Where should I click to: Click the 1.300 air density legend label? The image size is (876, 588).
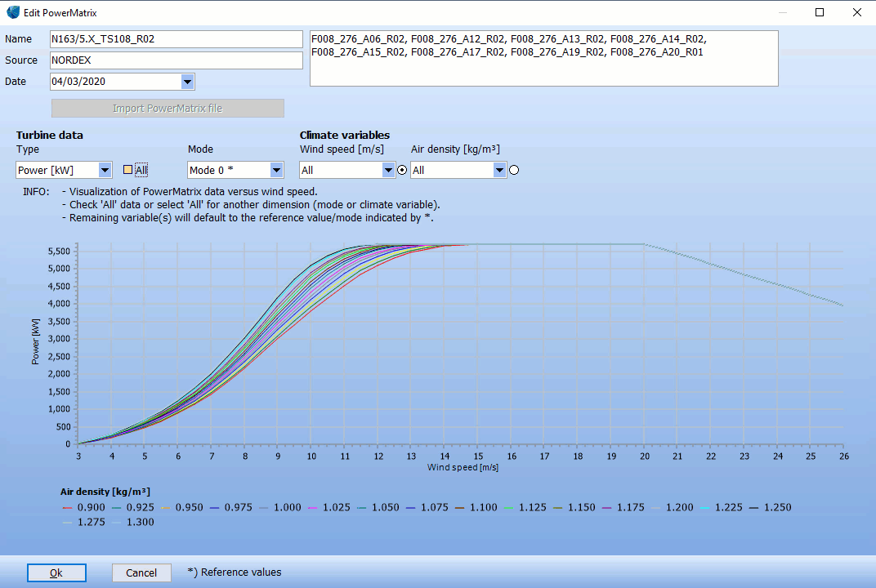[141, 522]
